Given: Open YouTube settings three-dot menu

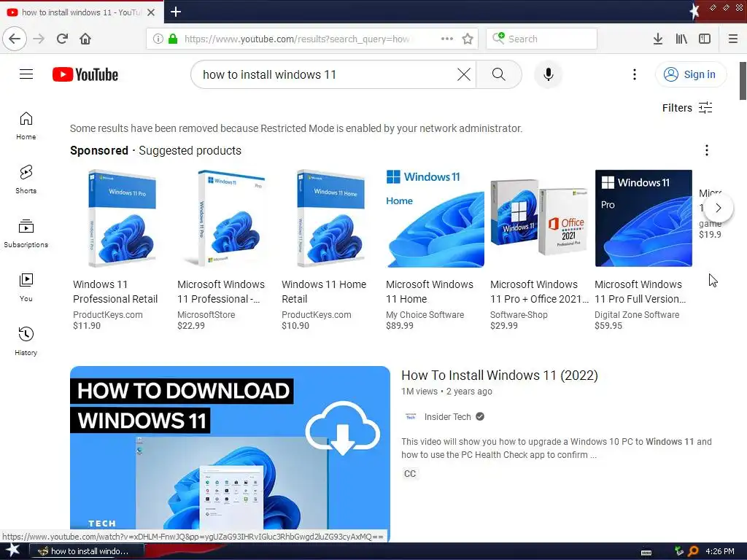Looking at the screenshot, I should coord(634,74).
